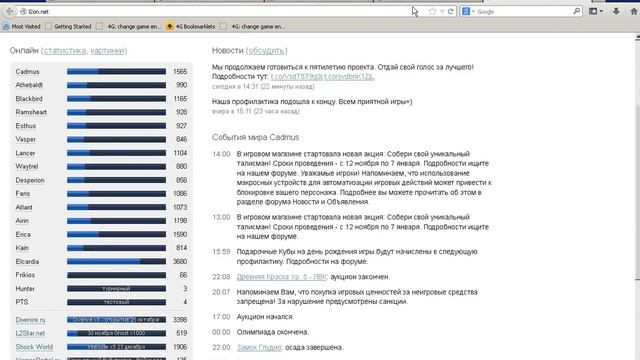Click into the Google search field
Viewport: 640px width, 360px height.
tap(524, 12)
